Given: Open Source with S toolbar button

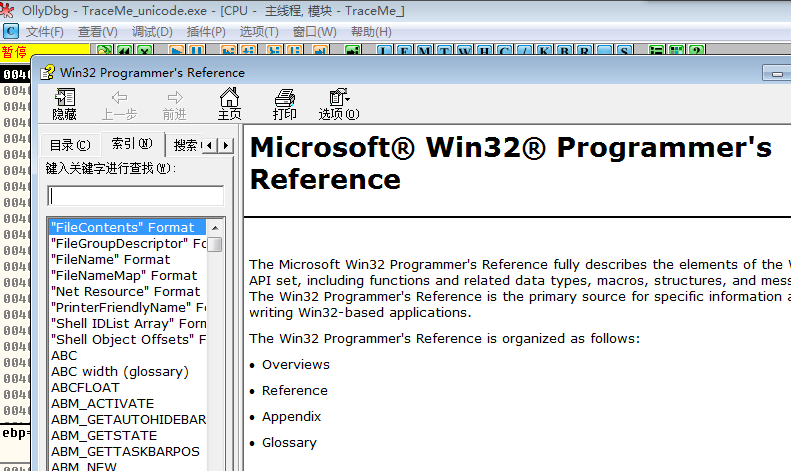Looking at the screenshot, I should point(625,50).
